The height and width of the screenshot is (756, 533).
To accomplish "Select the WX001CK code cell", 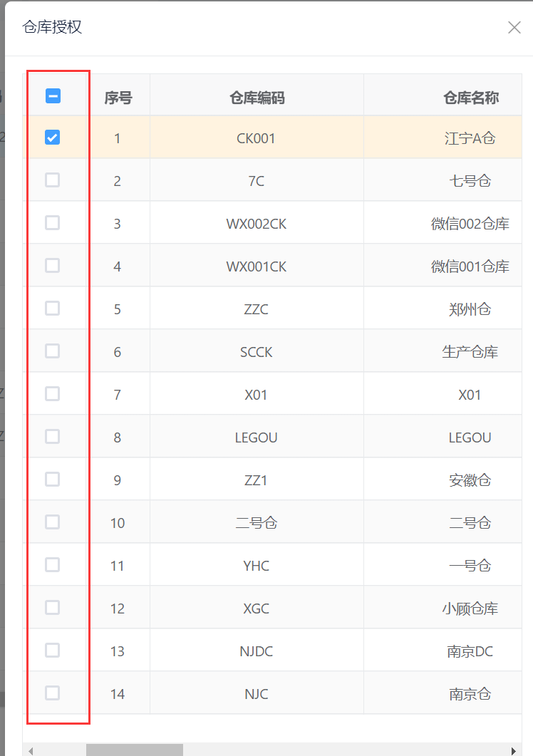I will [256, 266].
